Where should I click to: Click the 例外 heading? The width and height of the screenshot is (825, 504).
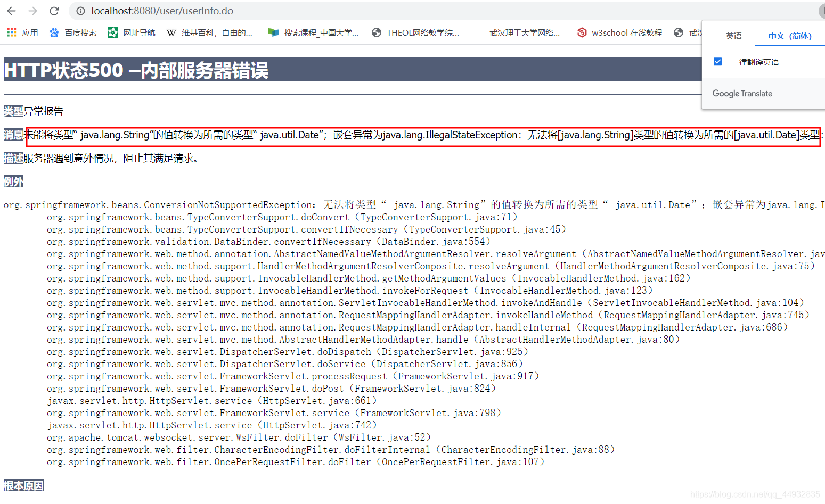pyautogui.click(x=13, y=181)
